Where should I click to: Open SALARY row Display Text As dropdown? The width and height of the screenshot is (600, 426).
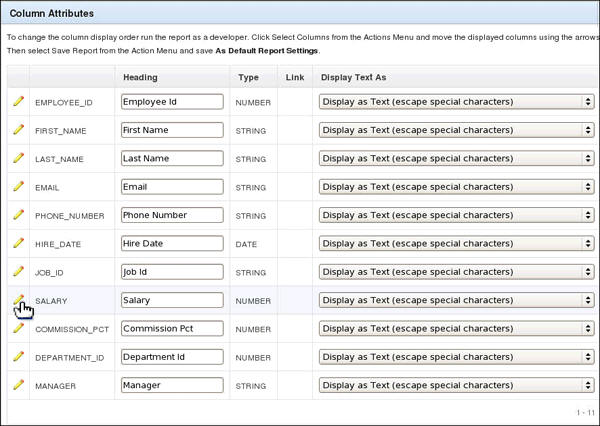455,299
